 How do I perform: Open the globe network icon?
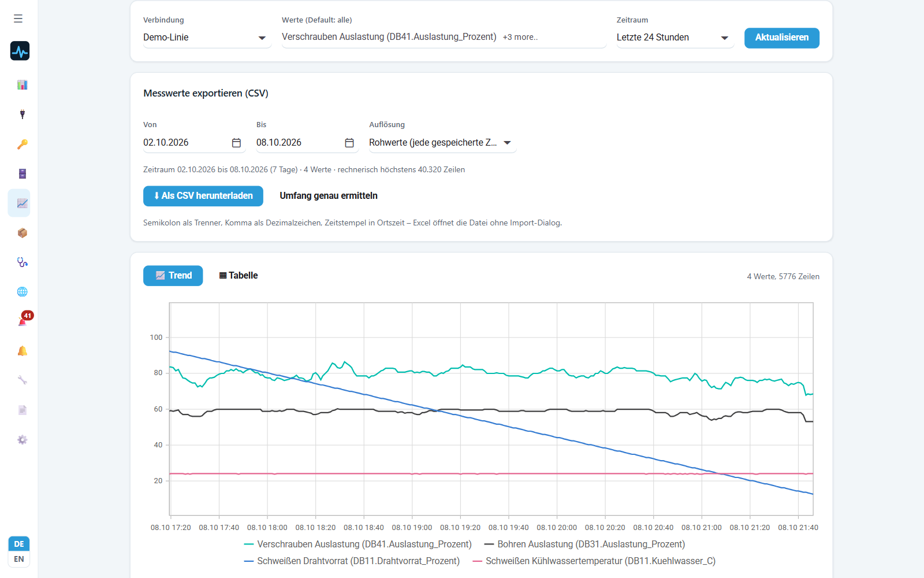coord(22,291)
